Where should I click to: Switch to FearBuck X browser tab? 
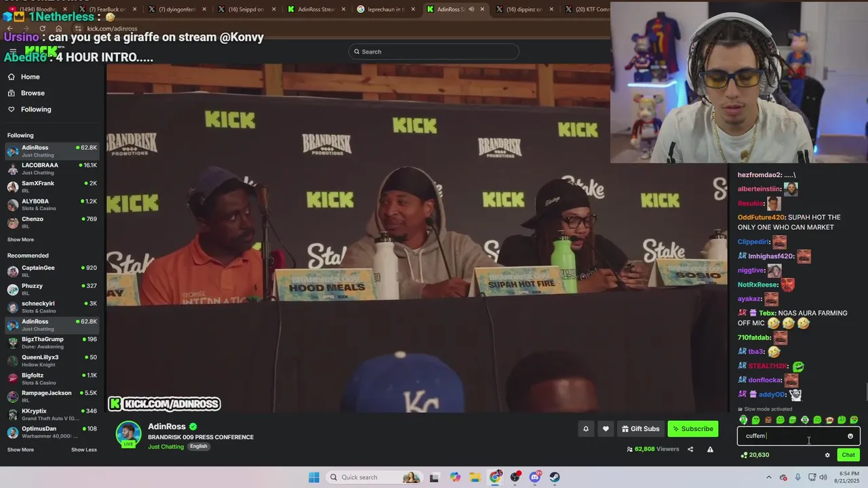(108, 9)
